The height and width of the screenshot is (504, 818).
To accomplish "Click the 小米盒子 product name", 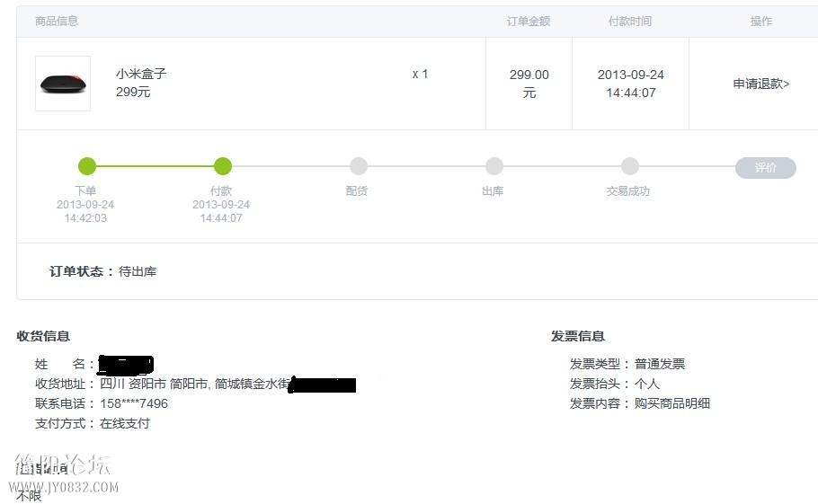I will tap(141, 74).
